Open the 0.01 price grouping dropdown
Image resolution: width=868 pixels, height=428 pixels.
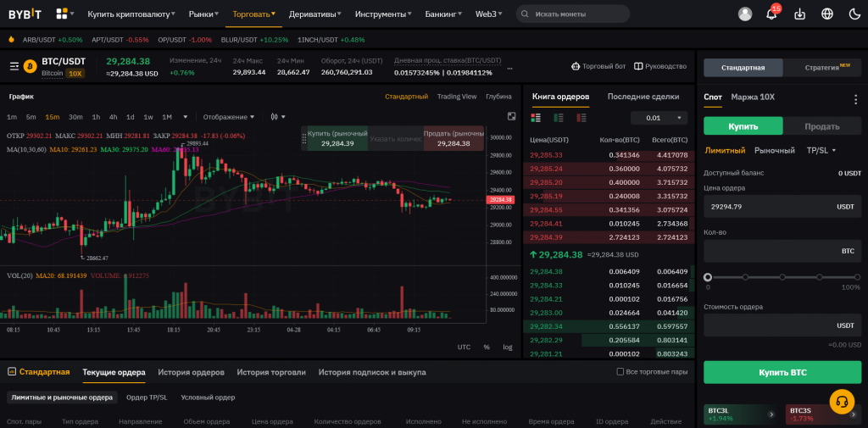659,118
